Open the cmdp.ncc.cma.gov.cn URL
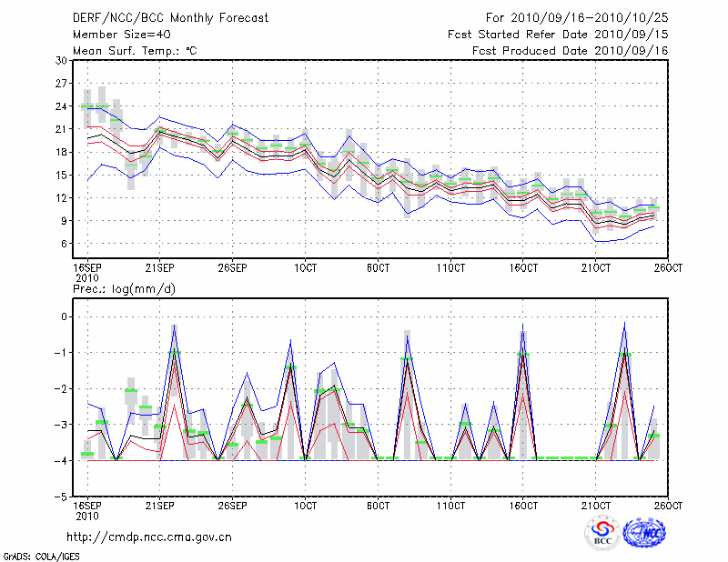 pos(149,537)
